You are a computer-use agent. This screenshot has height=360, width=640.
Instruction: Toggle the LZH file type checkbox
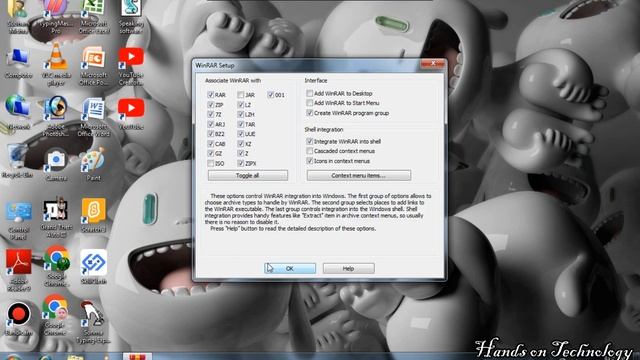(241, 114)
